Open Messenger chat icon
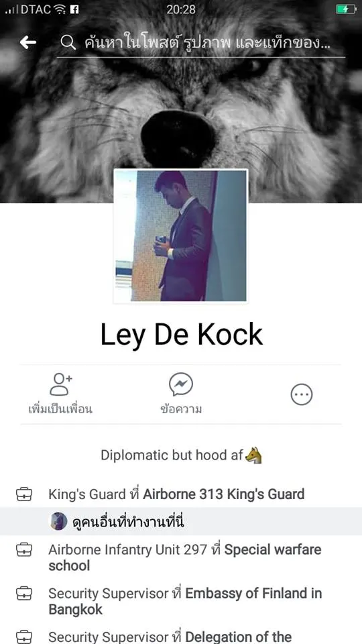This screenshot has height=644, width=362. [x=181, y=384]
